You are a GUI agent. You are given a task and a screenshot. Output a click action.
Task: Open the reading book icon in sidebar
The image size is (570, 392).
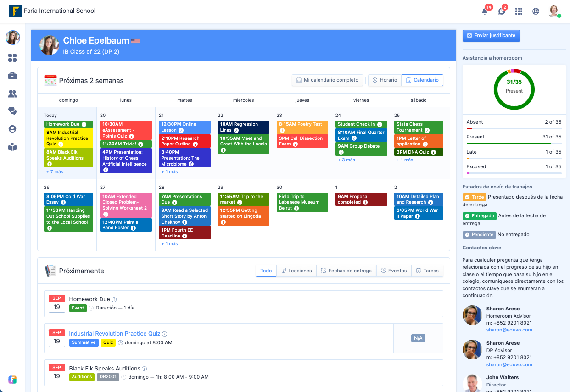[12, 147]
